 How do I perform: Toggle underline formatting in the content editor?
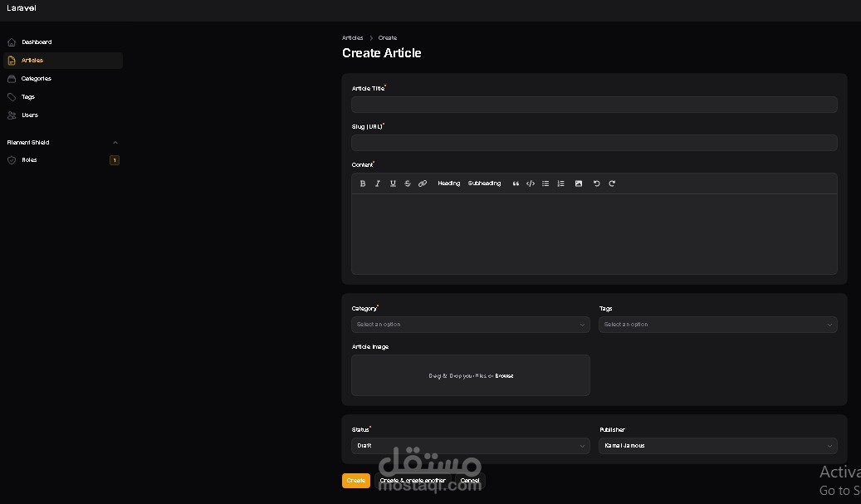393,183
